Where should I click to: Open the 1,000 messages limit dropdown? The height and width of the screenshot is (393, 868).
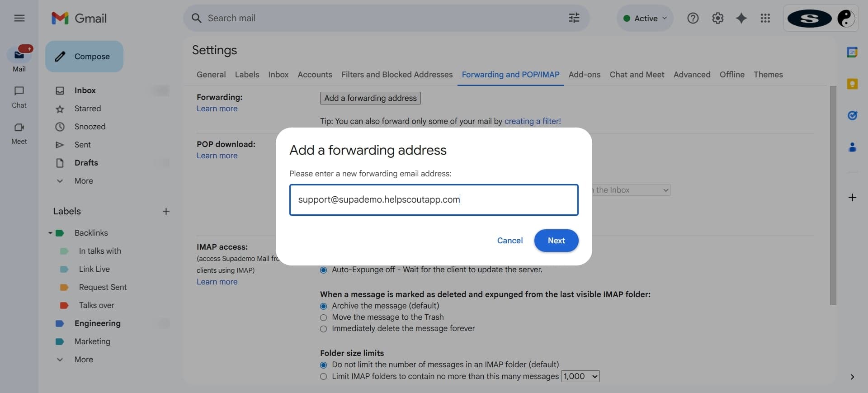pos(580,376)
